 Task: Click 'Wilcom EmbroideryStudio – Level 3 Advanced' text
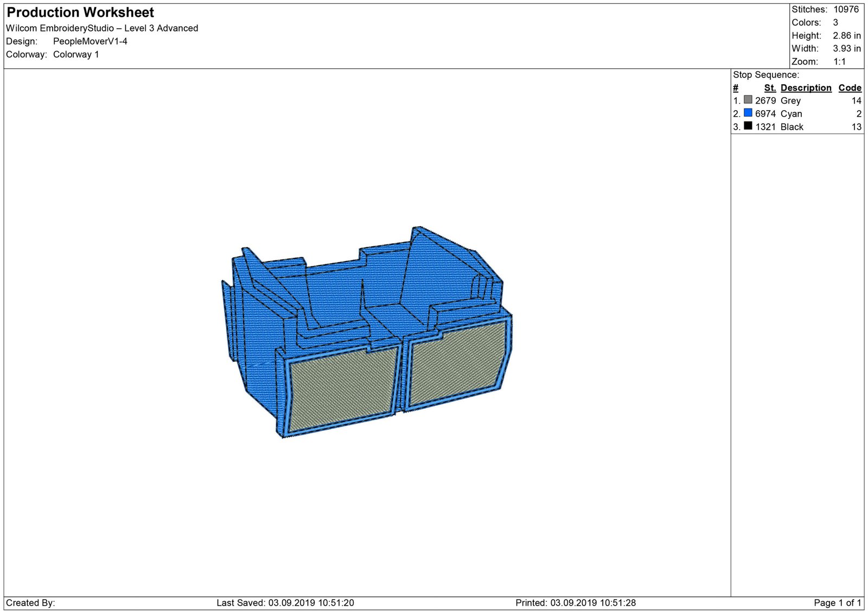[102, 28]
